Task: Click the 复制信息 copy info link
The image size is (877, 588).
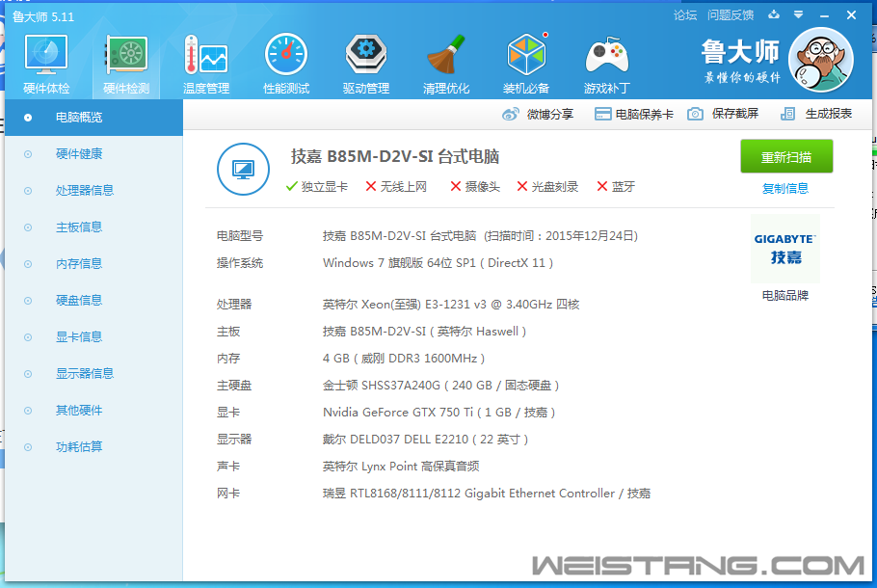Action: click(x=785, y=189)
